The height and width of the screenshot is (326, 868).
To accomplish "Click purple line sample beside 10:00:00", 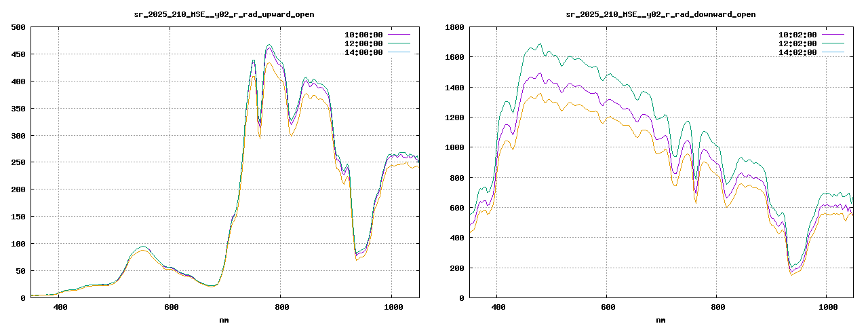I will click(x=399, y=34).
